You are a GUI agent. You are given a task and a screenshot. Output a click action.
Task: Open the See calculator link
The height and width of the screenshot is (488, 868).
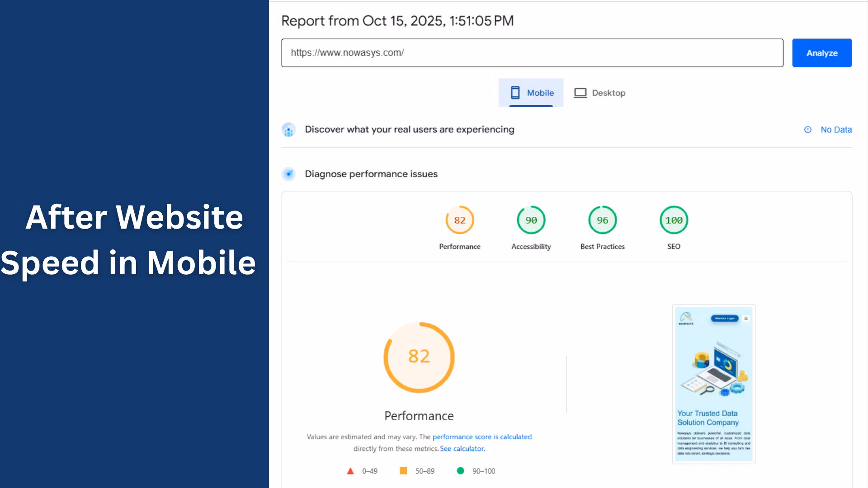(462, 449)
